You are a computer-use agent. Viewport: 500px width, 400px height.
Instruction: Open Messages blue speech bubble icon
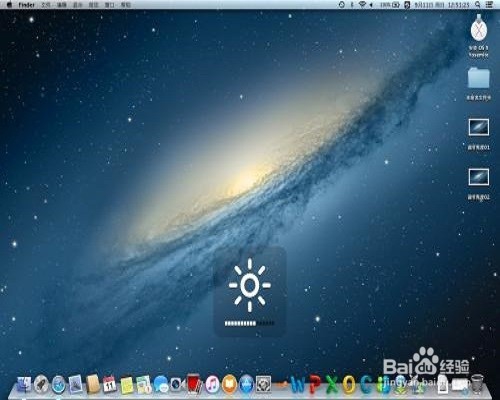(x=161, y=384)
